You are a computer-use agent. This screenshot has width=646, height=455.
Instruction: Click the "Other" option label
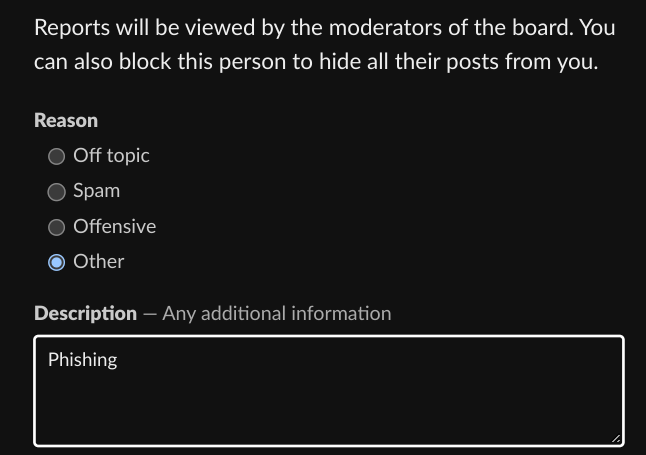click(99, 262)
